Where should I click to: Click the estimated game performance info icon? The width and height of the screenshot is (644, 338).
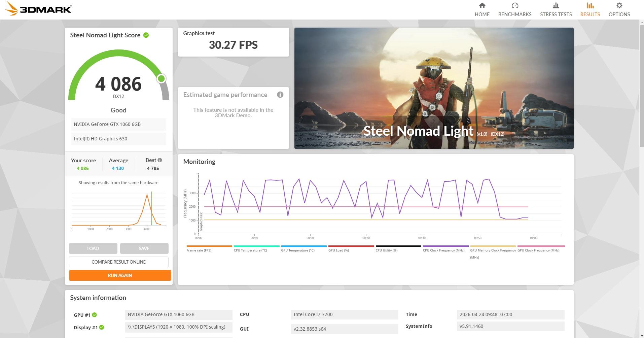point(280,95)
